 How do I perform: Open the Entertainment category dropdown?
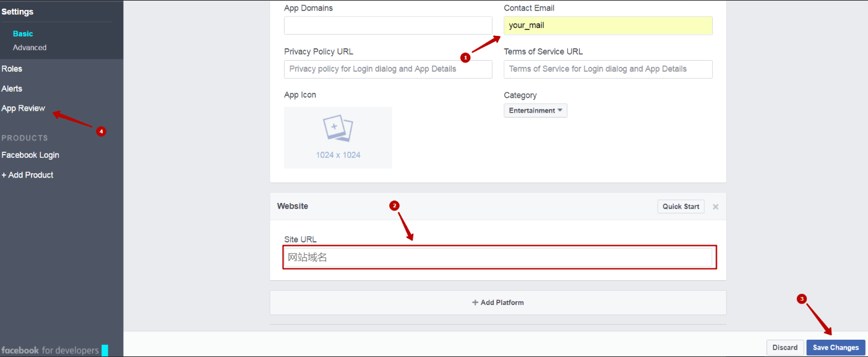pos(536,111)
